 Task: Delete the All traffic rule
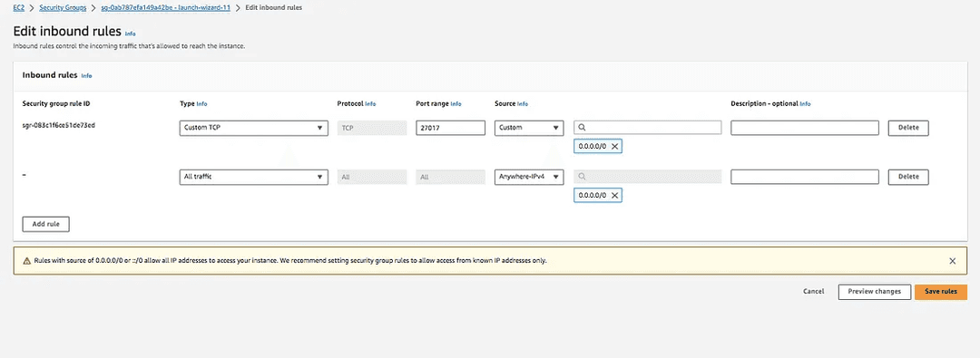click(908, 177)
